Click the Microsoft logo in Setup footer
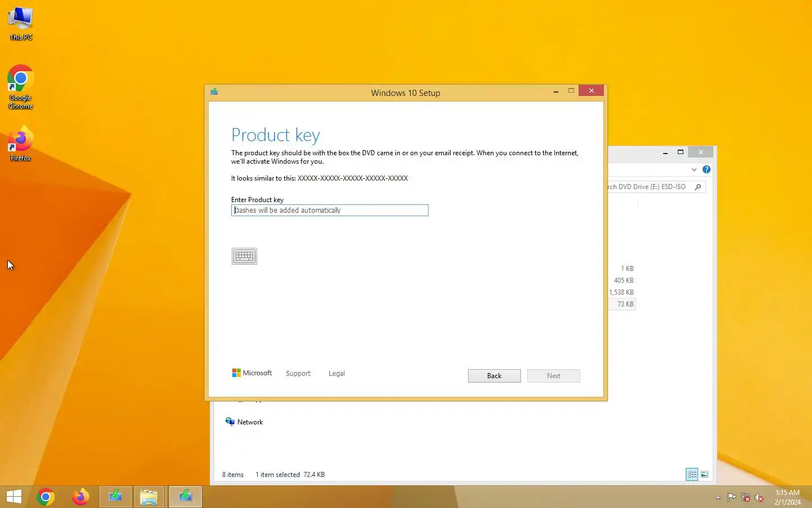Viewport: 812px width, 508px height. 252,373
